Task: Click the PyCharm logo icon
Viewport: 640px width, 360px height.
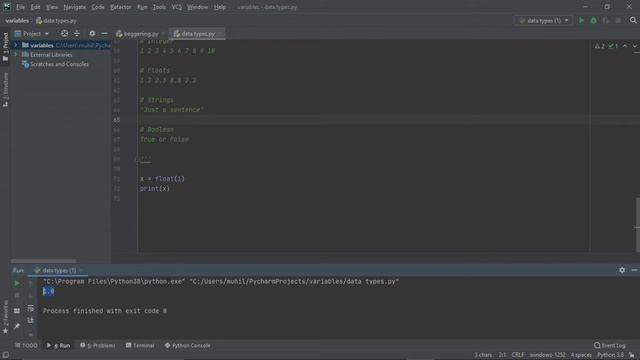Action: 7,7
